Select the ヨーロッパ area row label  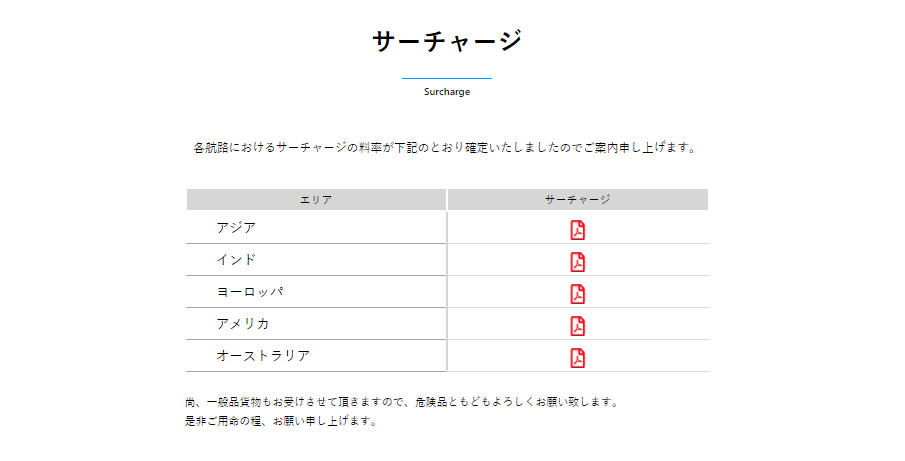(x=250, y=292)
